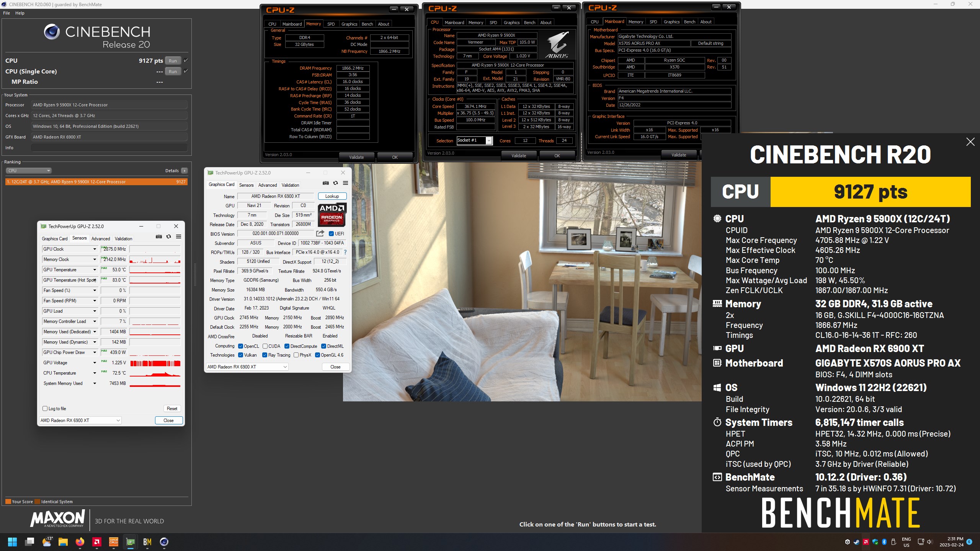Expand the GPU Chip Power Draw sensor dropdown
The width and height of the screenshot is (980, 551).
tap(95, 352)
